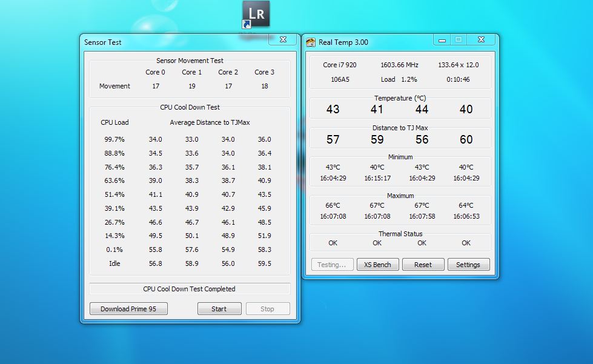Reset Real Temp min and max values
Viewport: 593px width, 364px height.
pos(423,265)
